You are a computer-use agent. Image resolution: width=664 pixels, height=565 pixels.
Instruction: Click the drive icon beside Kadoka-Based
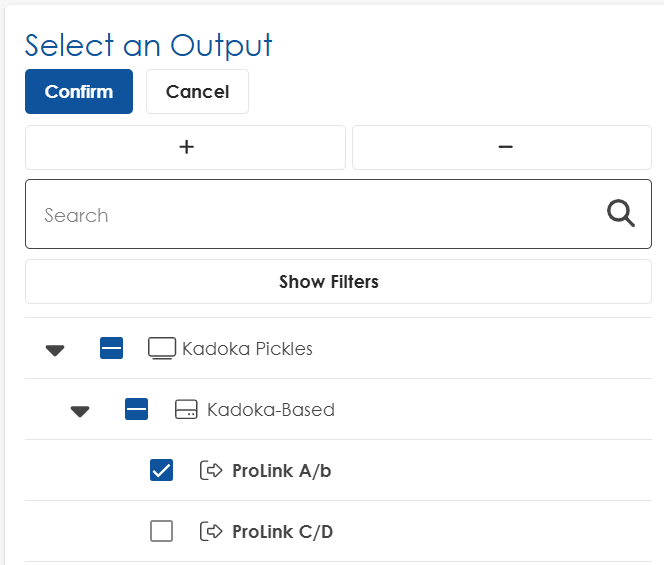[x=186, y=409]
